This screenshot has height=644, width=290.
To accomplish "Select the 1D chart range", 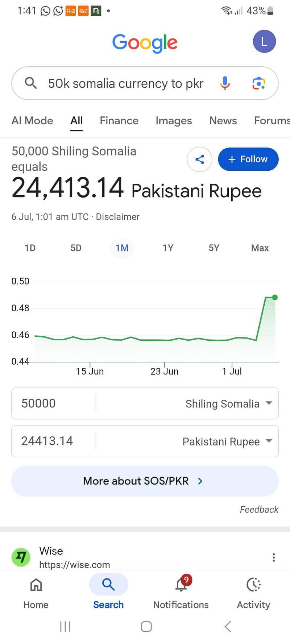I will 30,248.
